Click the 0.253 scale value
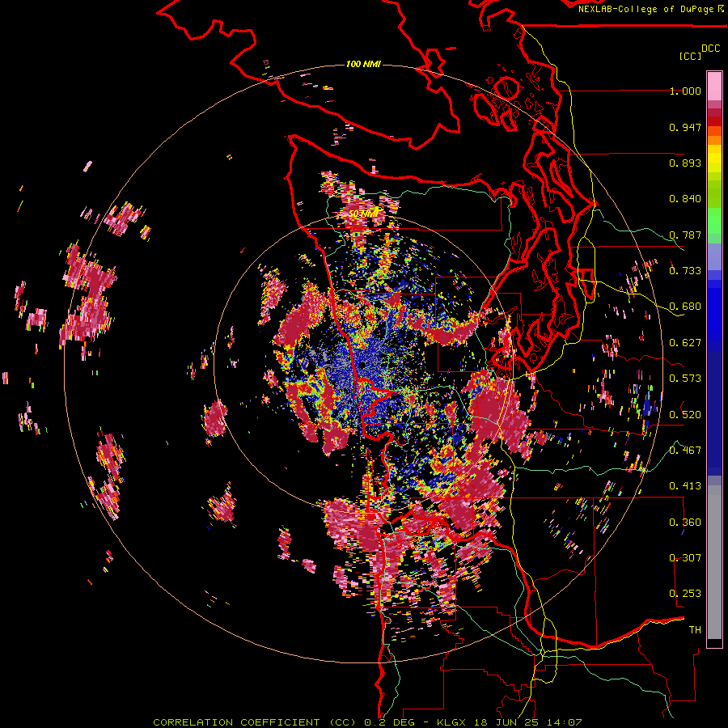This screenshot has width=728, height=728. coord(685,594)
